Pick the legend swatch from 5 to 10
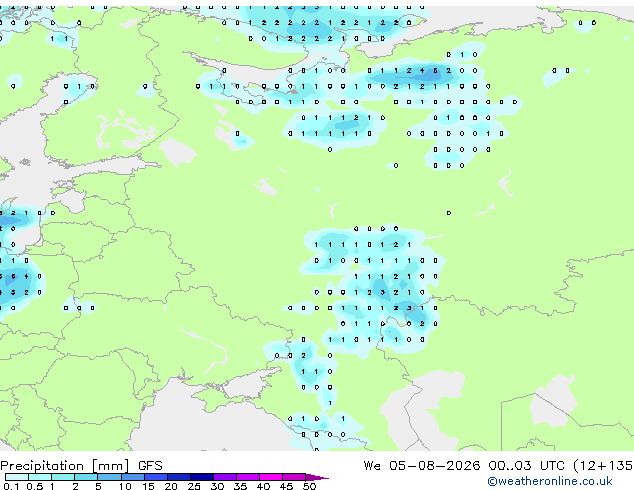This screenshot has width=634, height=490. (x=109, y=477)
